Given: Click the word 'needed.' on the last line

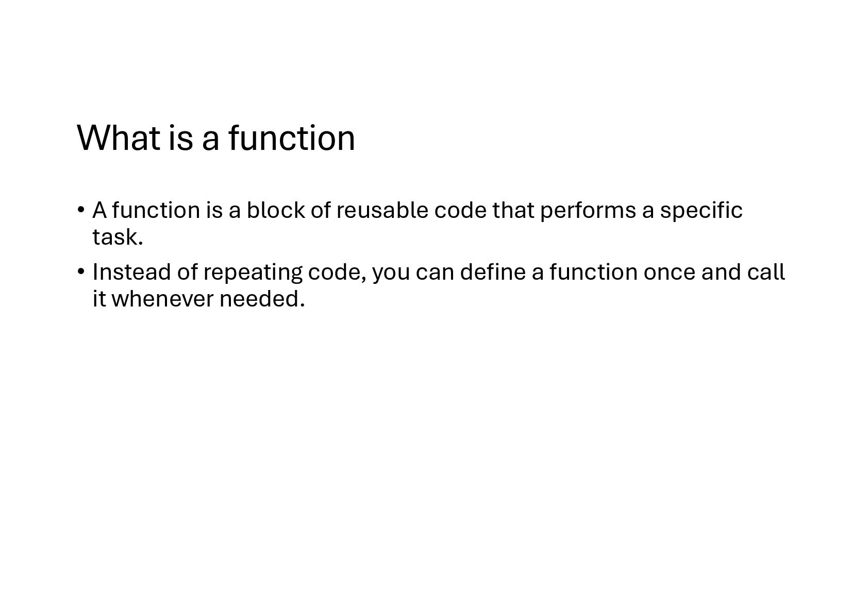Looking at the screenshot, I should point(262,298).
